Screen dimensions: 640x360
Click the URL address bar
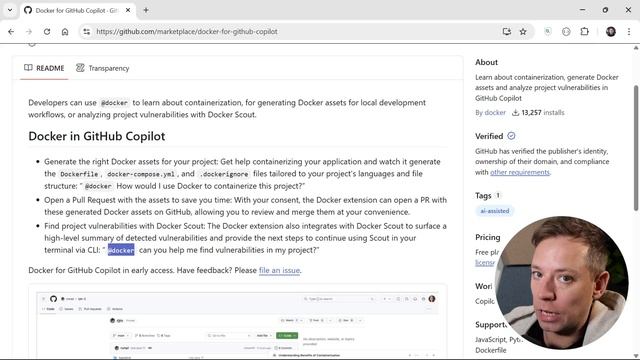pyautogui.click(x=294, y=31)
